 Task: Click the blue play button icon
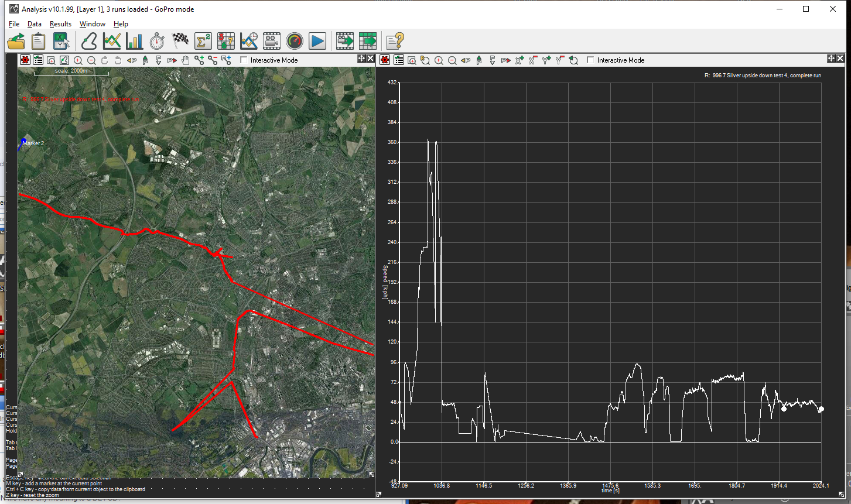point(317,41)
